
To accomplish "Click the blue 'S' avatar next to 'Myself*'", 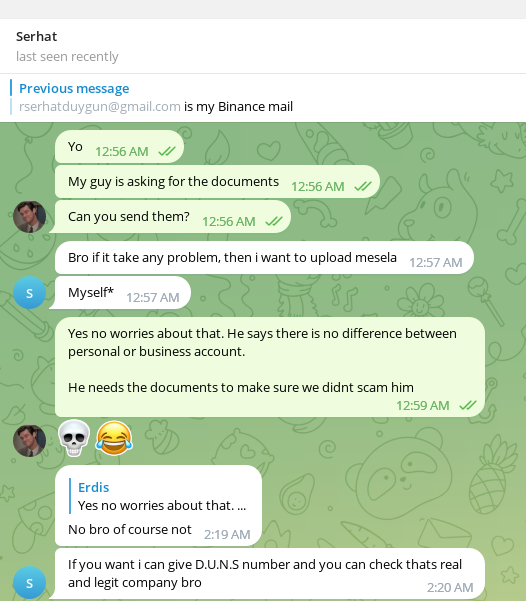I will 30,292.
